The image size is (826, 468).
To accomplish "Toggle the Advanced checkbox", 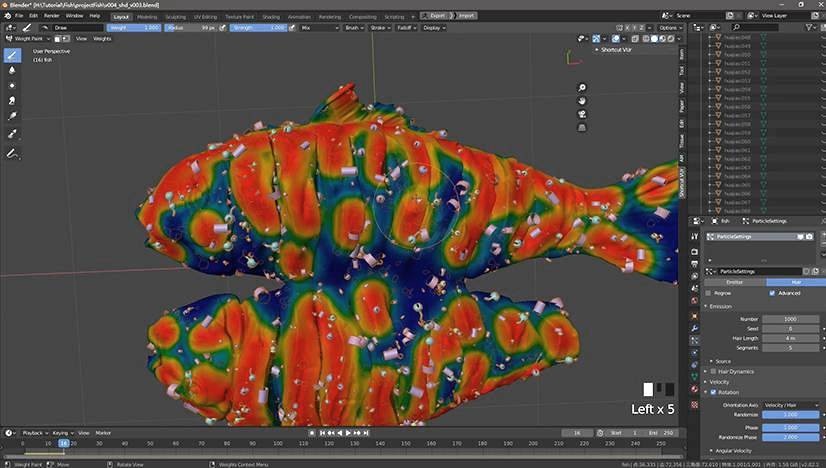I will tap(772, 293).
